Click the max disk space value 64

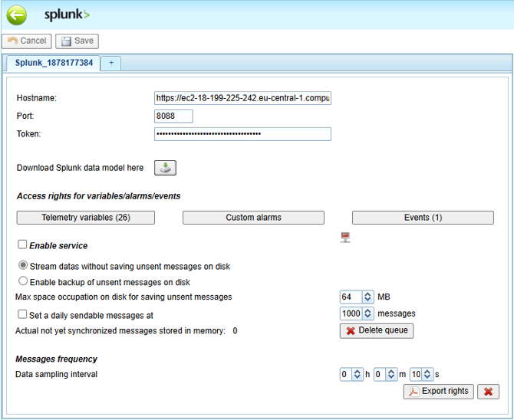pyautogui.click(x=351, y=297)
